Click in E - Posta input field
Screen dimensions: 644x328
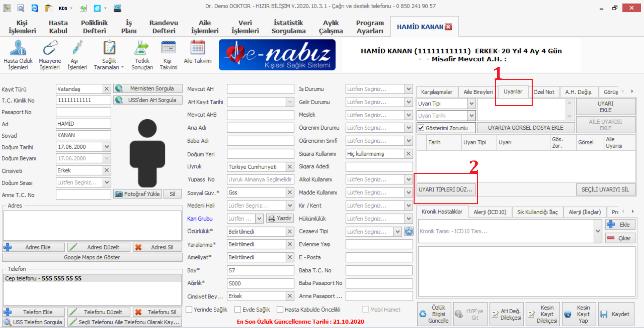click(379, 257)
